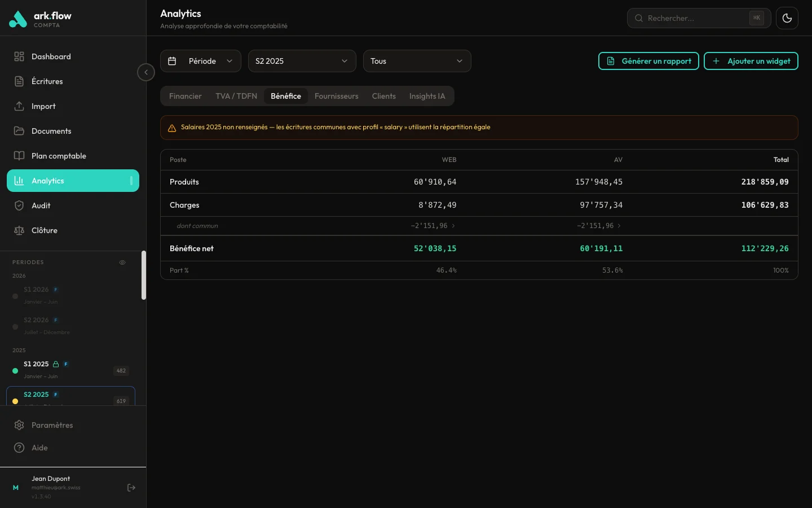Click the Ajouter un widget button
Image resolution: width=812 pixels, height=508 pixels.
(751, 61)
